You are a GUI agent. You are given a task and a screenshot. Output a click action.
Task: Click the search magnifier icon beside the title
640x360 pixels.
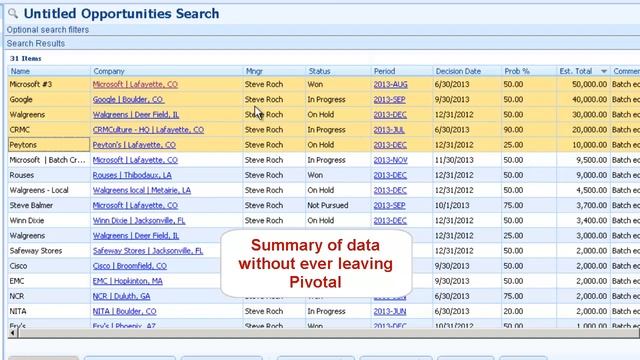pyautogui.click(x=13, y=13)
